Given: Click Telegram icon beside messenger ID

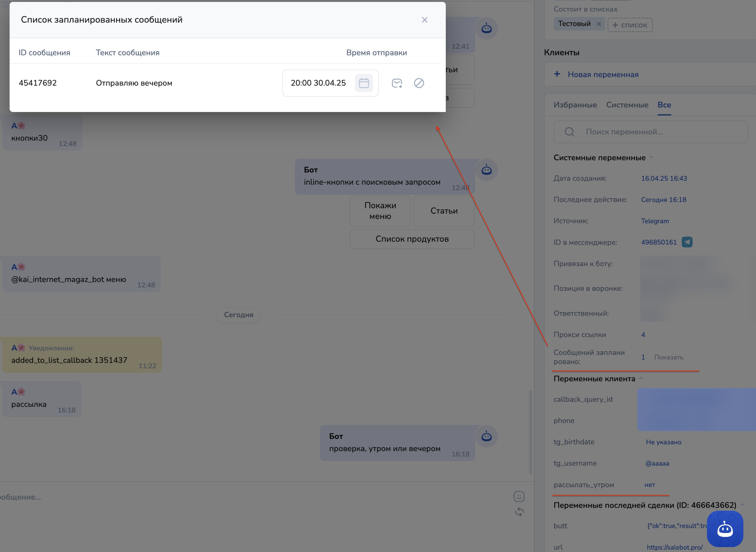Looking at the screenshot, I should [x=687, y=242].
